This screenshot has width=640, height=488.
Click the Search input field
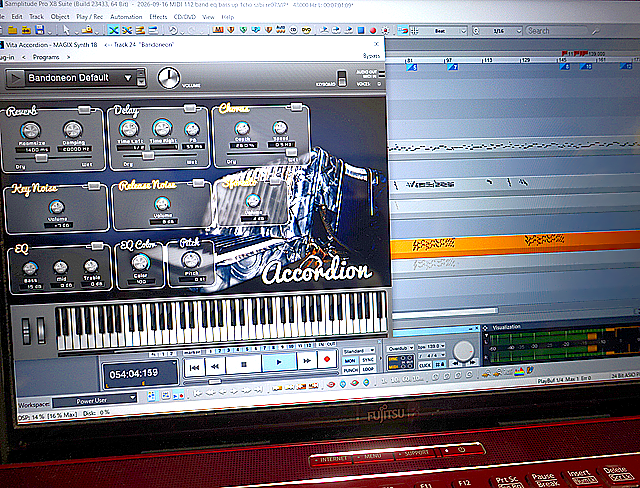point(556,31)
